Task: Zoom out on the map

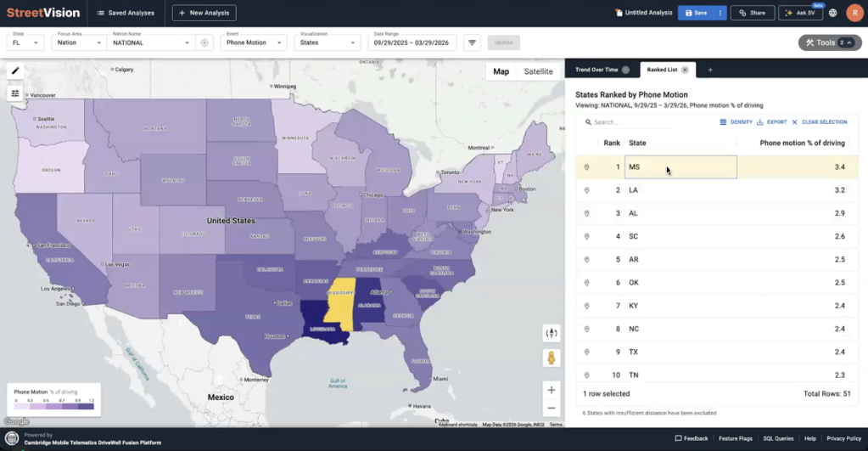Action: click(x=551, y=408)
